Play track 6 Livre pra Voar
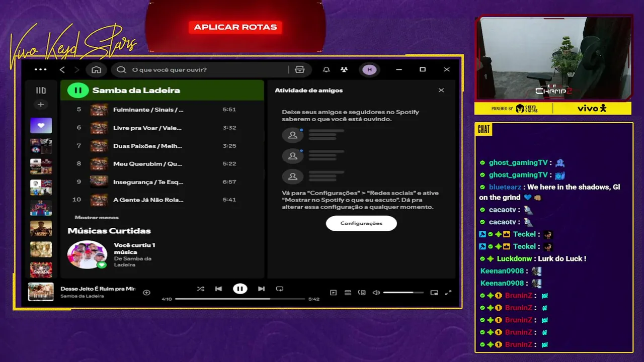The image size is (644, 362). 162,128
